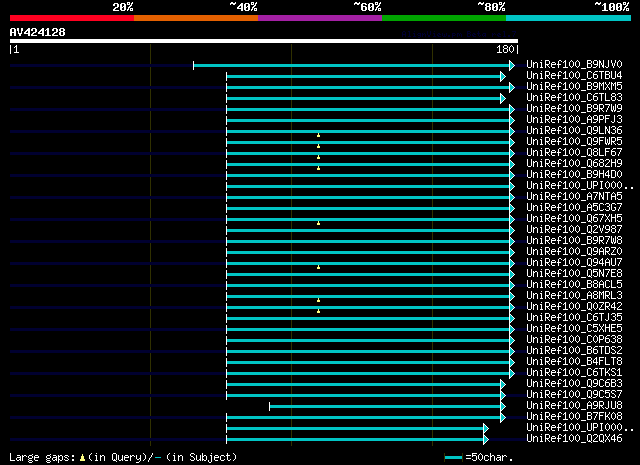The image size is (640, 465).
Task: Select the UniRef100_Q94AU7 label
Action: coord(574,263)
